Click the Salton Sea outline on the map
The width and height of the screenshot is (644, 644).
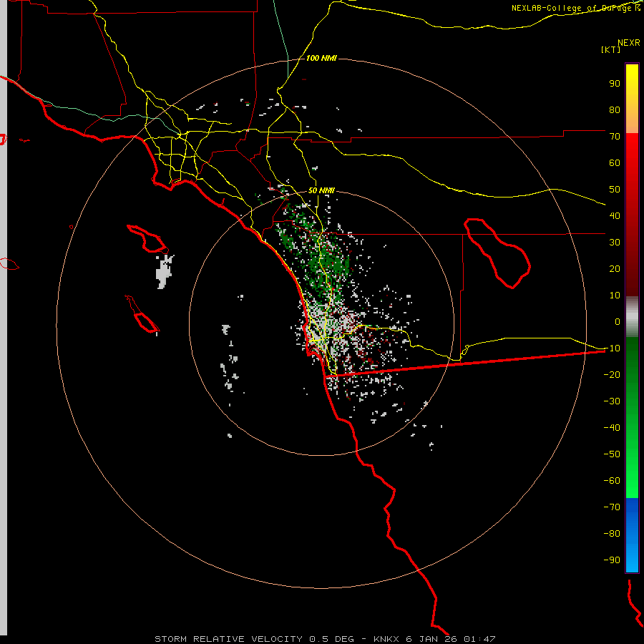[x=497, y=253]
